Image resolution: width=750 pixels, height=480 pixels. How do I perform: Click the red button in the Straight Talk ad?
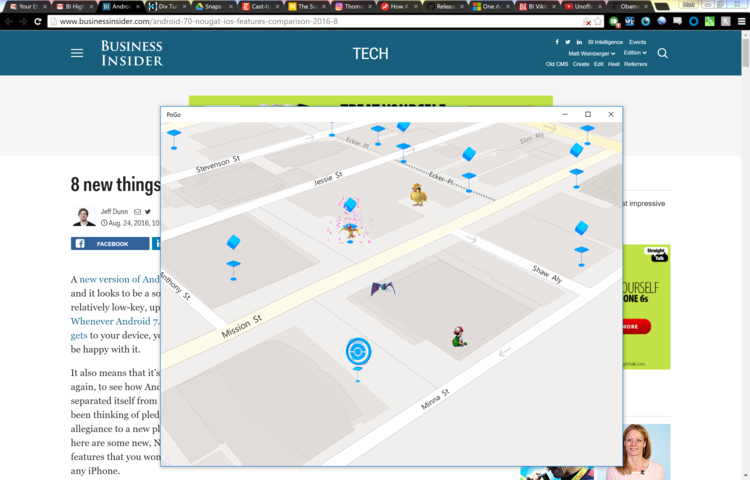tap(637, 327)
